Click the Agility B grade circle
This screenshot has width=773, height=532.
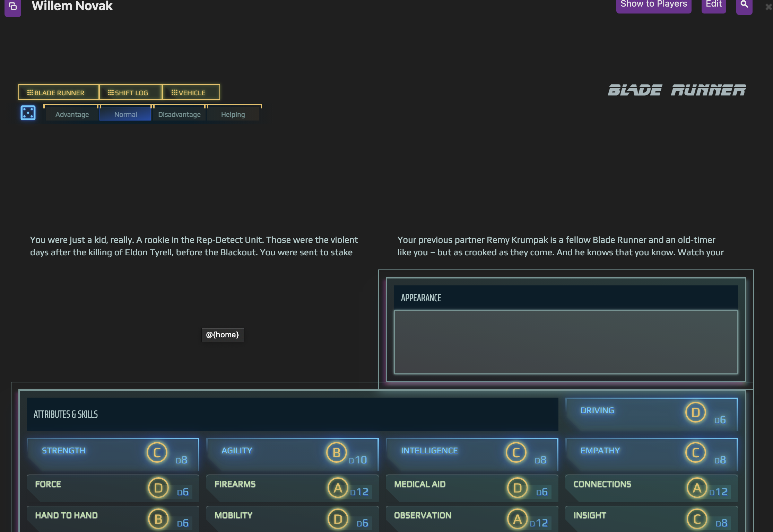tap(337, 453)
